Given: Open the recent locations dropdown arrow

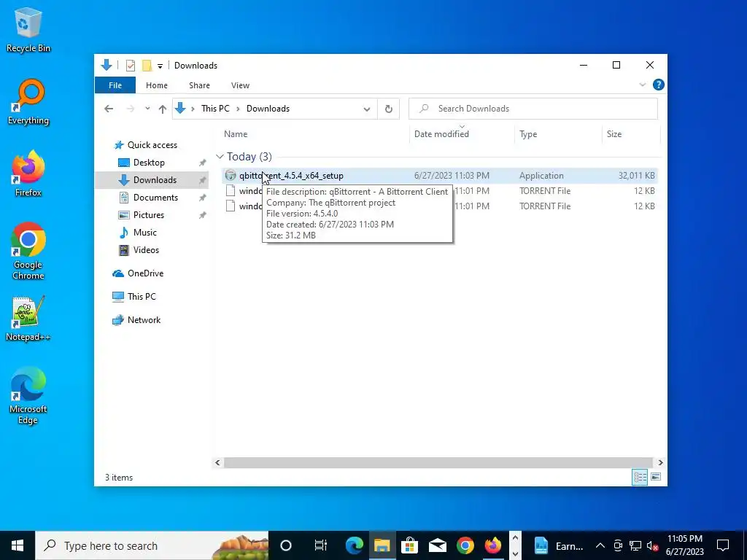Looking at the screenshot, I should (147, 109).
